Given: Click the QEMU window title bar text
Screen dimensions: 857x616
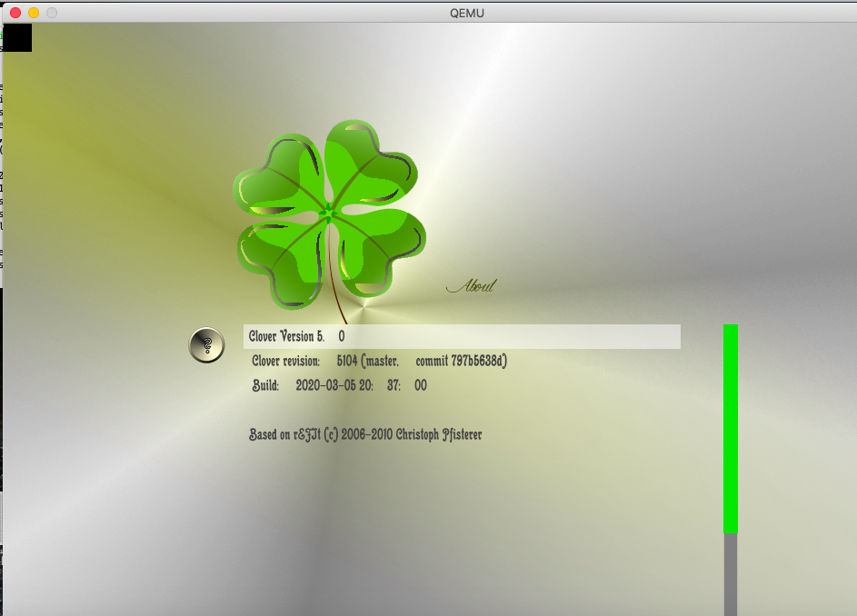Looking at the screenshot, I should click(x=467, y=13).
